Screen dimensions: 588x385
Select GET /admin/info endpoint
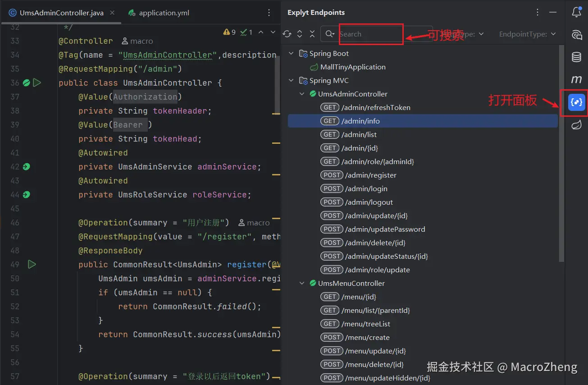coord(423,121)
